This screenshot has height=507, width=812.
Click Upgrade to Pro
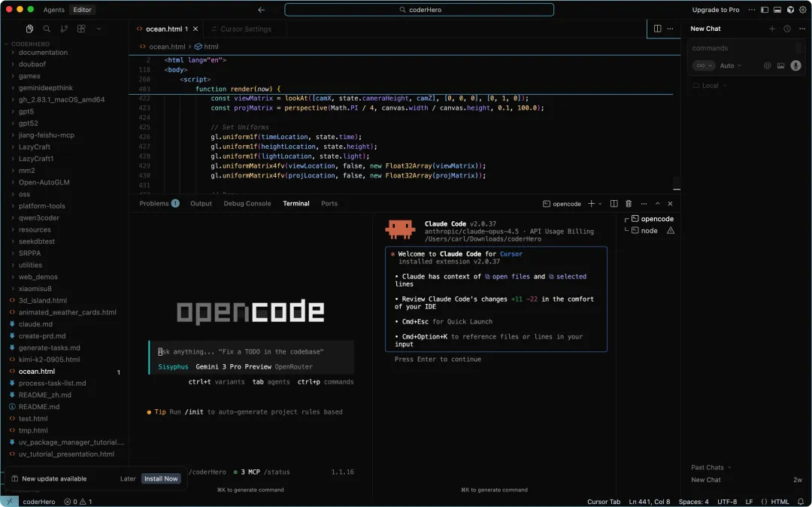715,10
